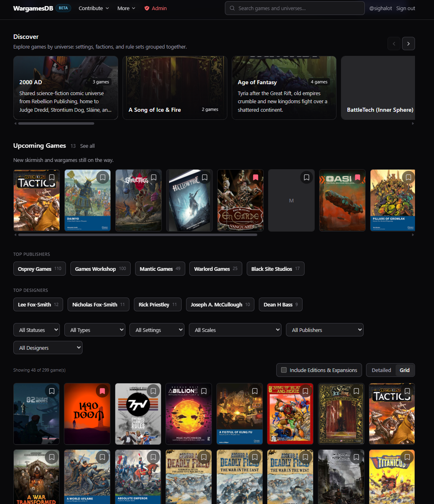Filter by designer Rick Priestley
The height and width of the screenshot is (504, 434).
point(158,304)
